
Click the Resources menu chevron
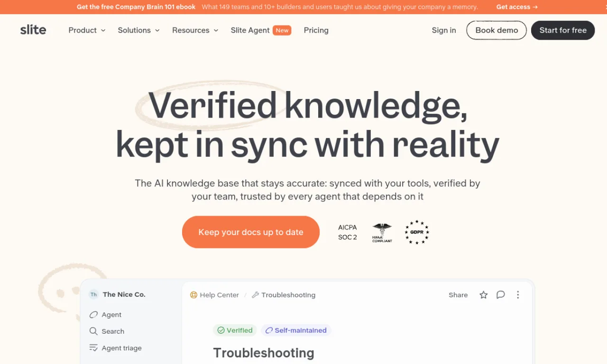coord(216,30)
